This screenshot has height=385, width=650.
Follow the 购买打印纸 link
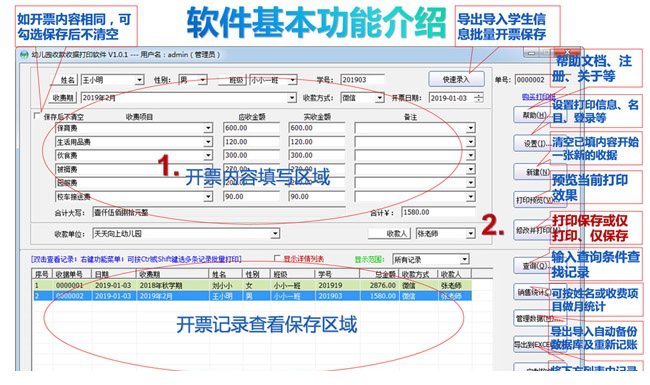(x=538, y=97)
